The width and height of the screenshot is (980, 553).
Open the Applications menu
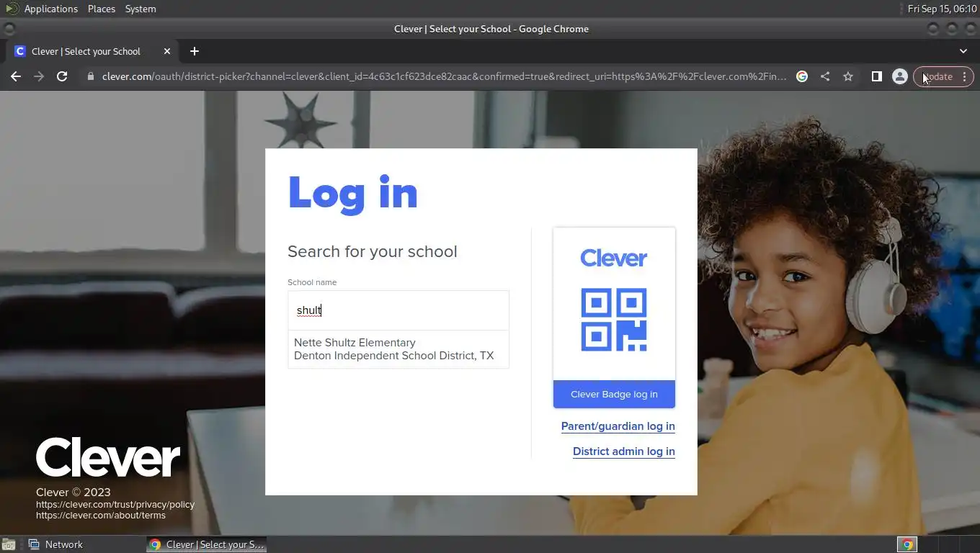(50, 9)
